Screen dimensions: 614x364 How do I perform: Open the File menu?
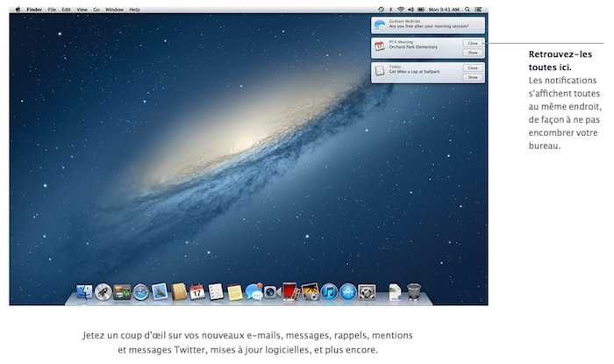(x=53, y=9)
